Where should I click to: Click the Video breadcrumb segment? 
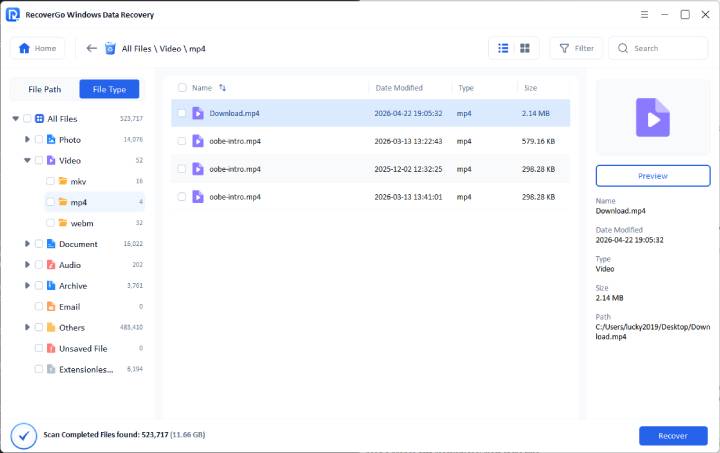[x=170, y=49]
